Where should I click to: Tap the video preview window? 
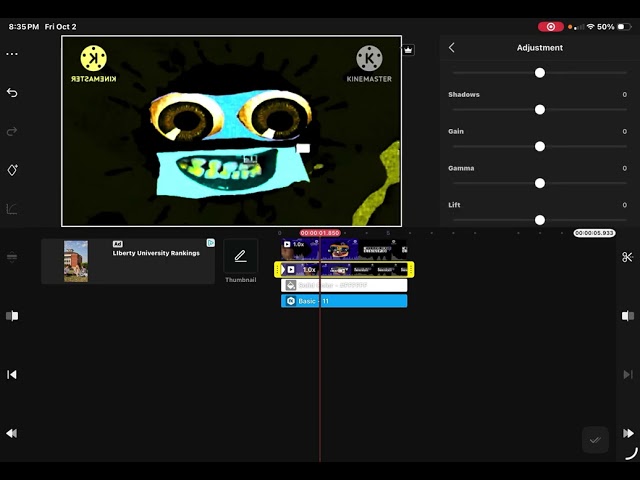pyautogui.click(x=231, y=131)
